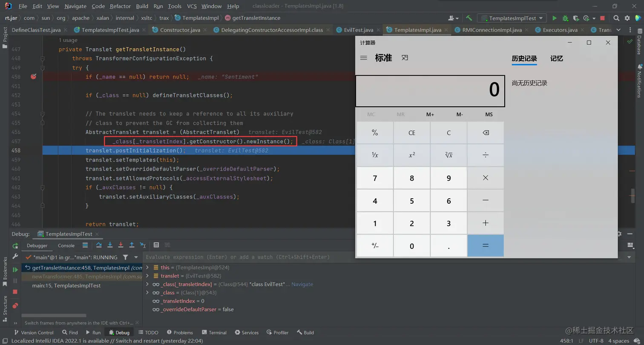Click Calculator M+ memory button
Image resolution: width=644 pixels, height=345 pixels.
tap(430, 114)
